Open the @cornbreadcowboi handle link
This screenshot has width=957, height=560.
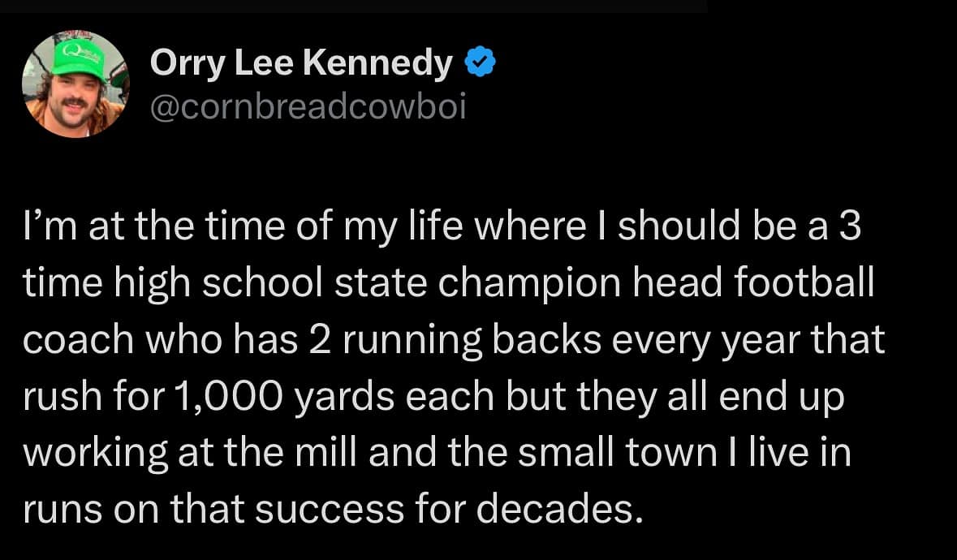(x=308, y=106)
